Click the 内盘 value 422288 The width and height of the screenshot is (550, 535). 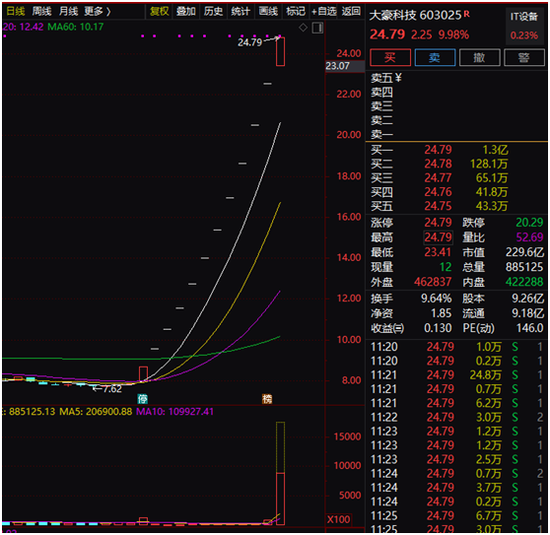pos(524,282)
